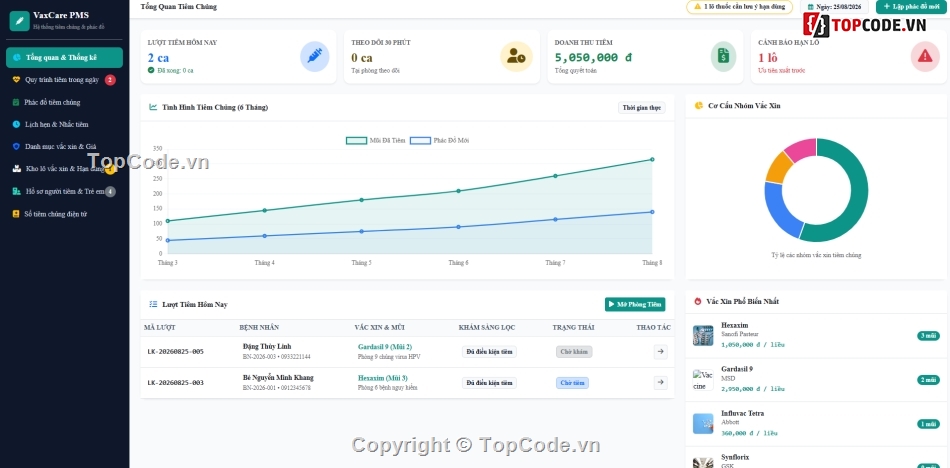Click the book icon beside Sổ tiêm chủng
The height and width of the screenshot is (468, 950).
pyautogui.click(x=16, y=214)
